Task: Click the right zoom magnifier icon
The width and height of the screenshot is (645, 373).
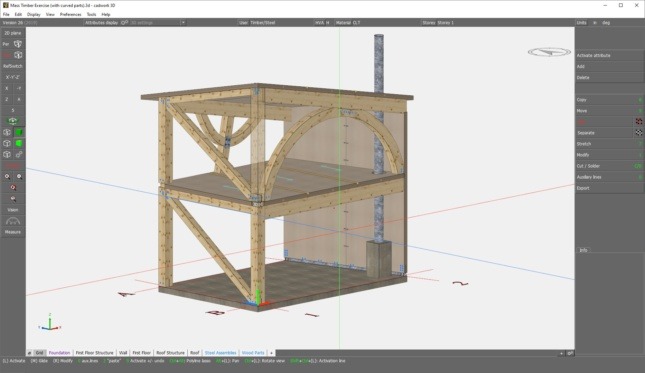Action: pyautogui.click(x=19, y=176)
